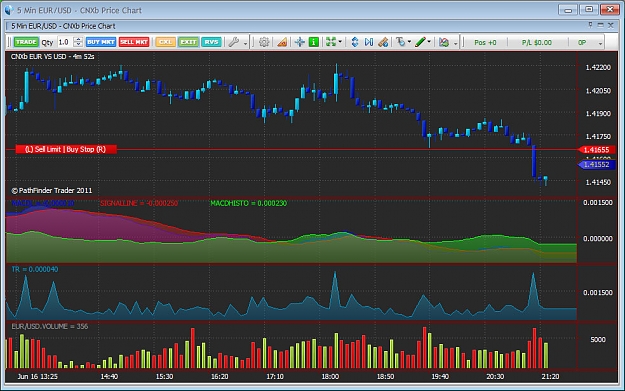Viewport: 625px width, 391px height.
Task: Pin the chart panel with pushpin icon
Action: (590, 25)
